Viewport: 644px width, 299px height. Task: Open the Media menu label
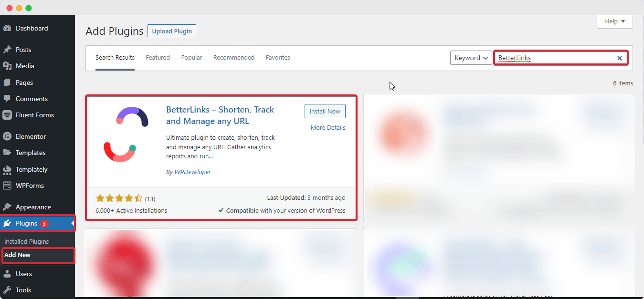tap(25, 66)
